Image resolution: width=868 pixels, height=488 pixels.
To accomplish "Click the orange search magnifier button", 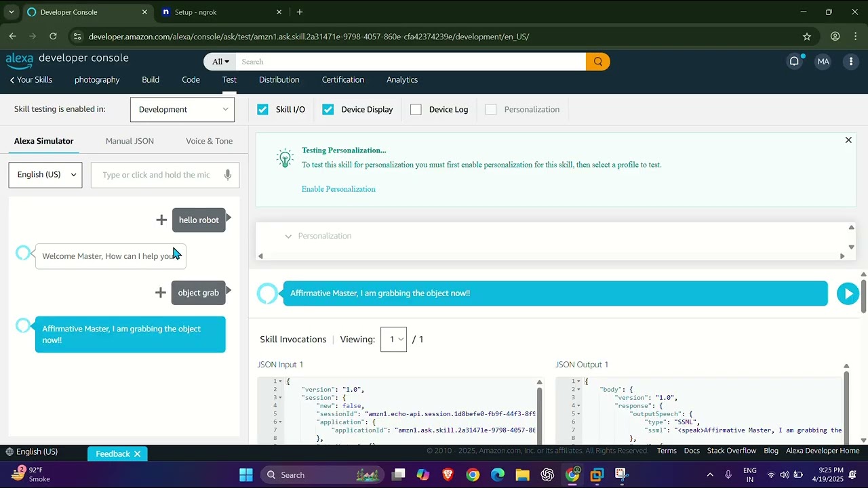I will tap(597, 62).
